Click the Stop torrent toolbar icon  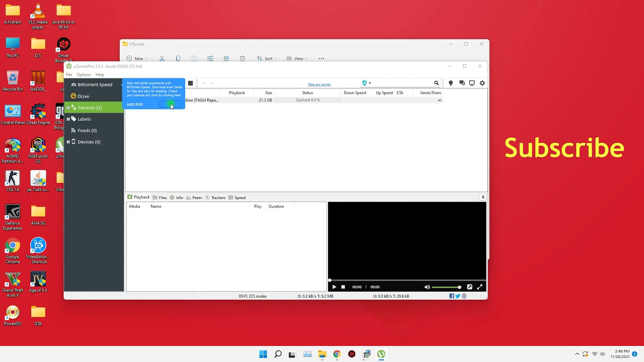click(x=190, y=83)
